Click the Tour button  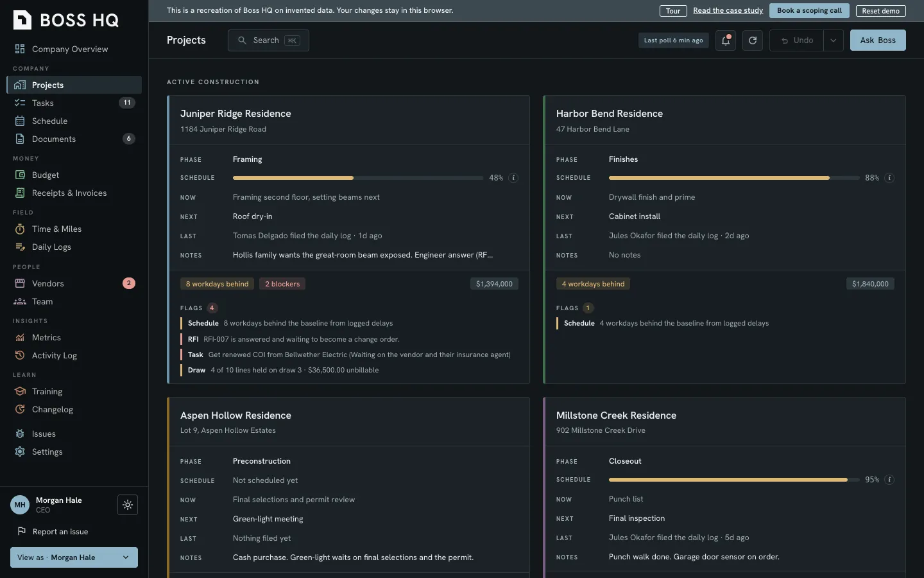tap(673, 11)
